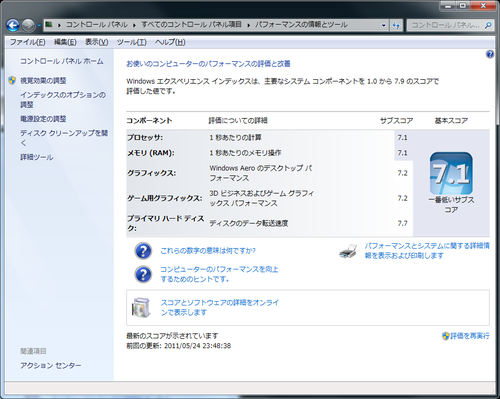Open 視覚効果の調整 link
500x399 pixels.
pyautogui.click(x=43, y=80)
